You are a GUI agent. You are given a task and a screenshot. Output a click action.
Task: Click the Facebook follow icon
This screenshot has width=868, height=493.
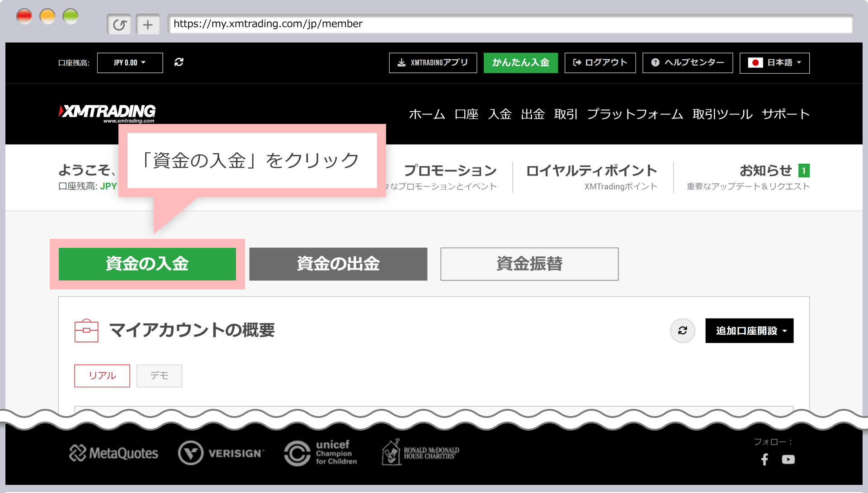(x=764, y=460)
